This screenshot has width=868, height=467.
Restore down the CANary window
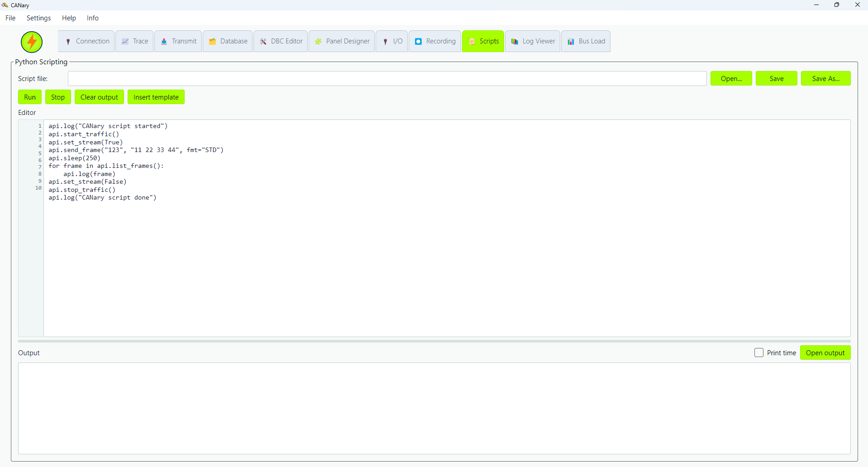pyautogui.click(x=837, y=5)
